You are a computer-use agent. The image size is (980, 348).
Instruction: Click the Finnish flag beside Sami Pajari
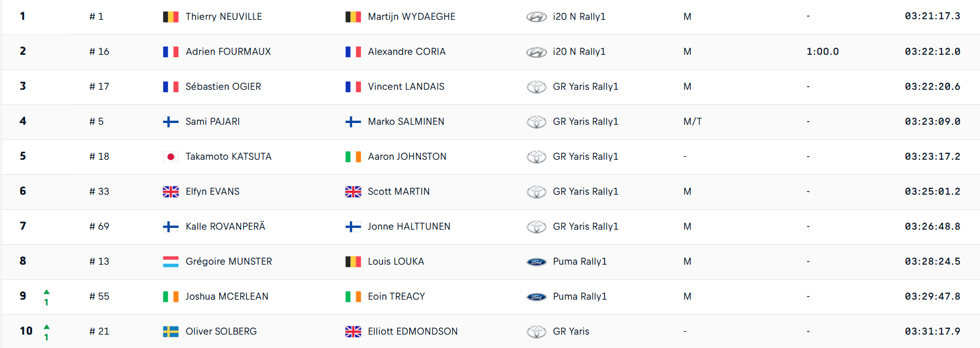pos(170,122)
